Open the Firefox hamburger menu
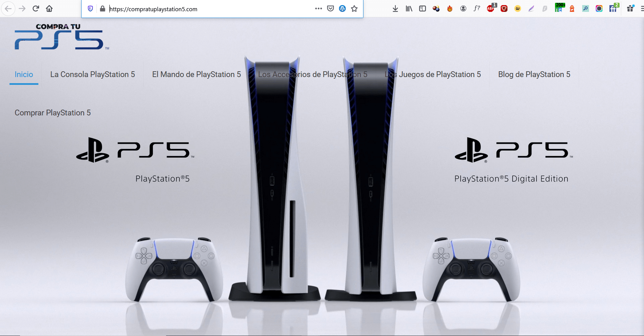644x336 pixels. 642,8
